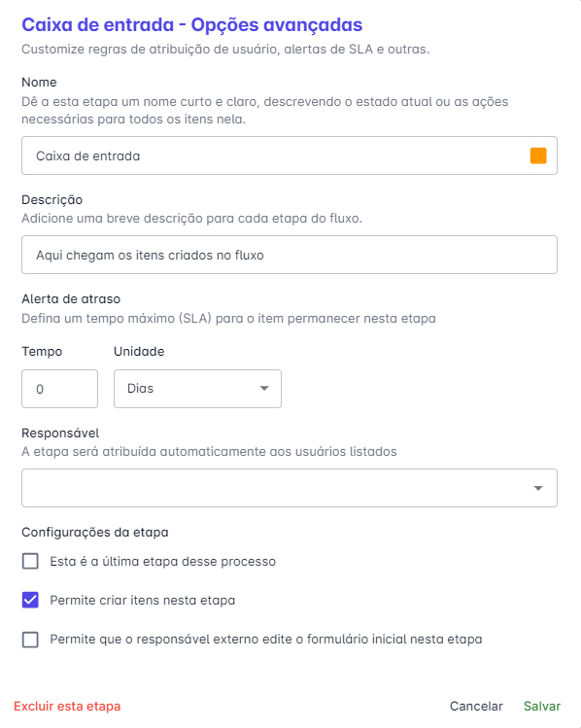Focus the Nome field containing 'Caixa de entrada'
The image size is (581, 728).
tap(290, 156)
